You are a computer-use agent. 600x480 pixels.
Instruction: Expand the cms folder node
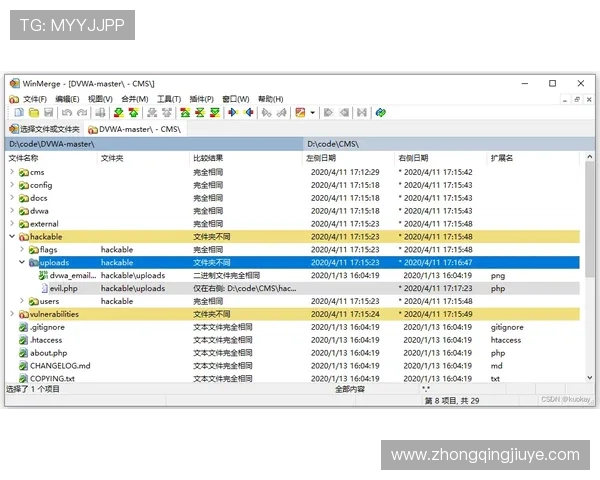click(x=12, y=172)
